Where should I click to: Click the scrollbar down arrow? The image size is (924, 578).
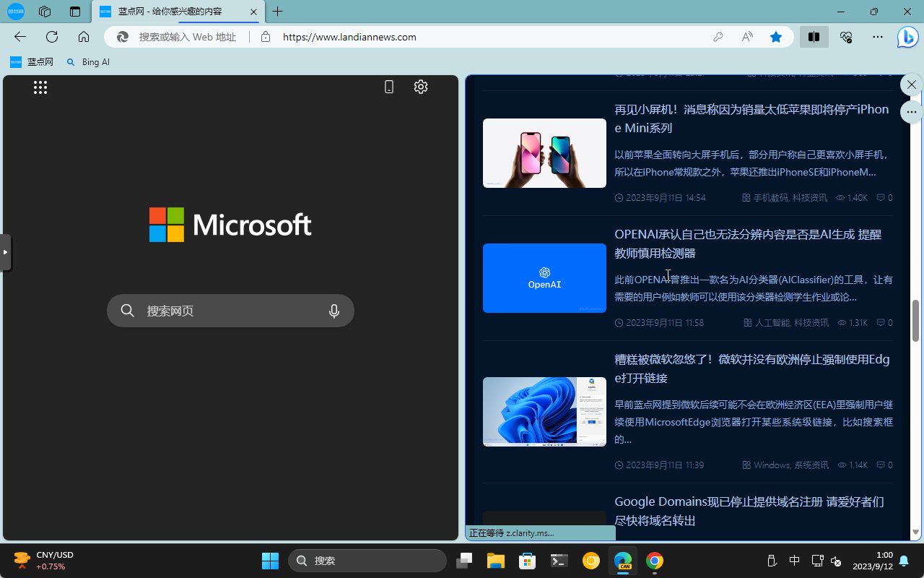click(916, 532)
